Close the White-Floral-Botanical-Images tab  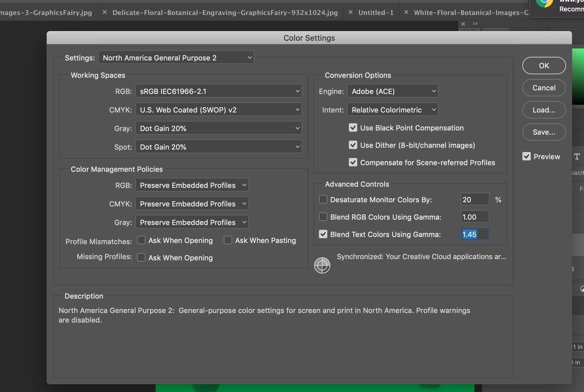tap(406, 12)
